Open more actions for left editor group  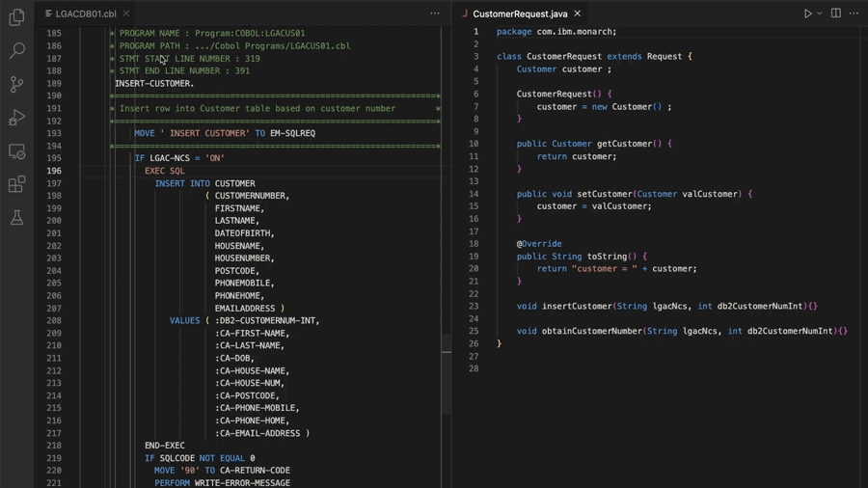(435, 14)
